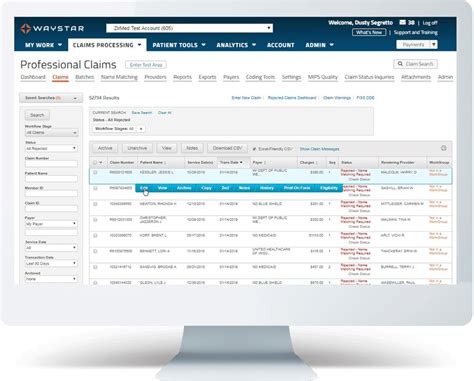Click the Search button in filter panel

pos(37,115)
